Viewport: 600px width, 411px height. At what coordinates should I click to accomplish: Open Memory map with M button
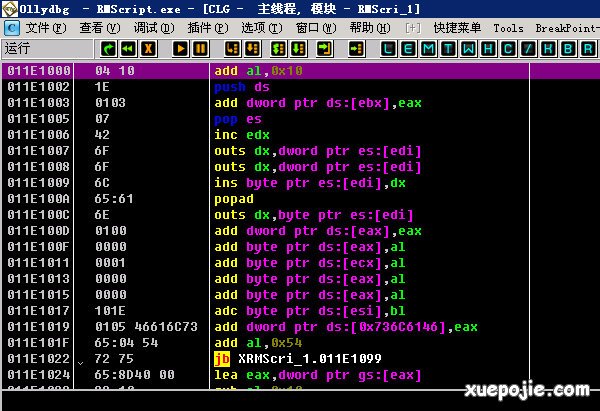tap(428, 49)
